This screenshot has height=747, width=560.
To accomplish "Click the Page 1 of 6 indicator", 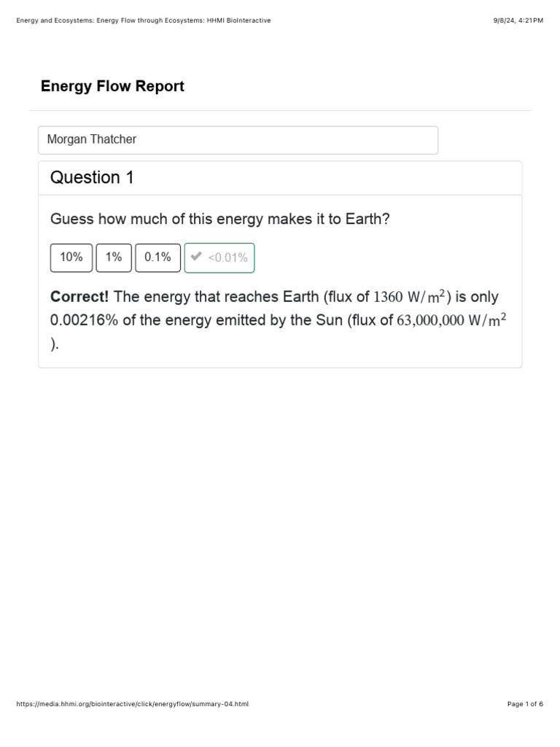I will (525, 704).
